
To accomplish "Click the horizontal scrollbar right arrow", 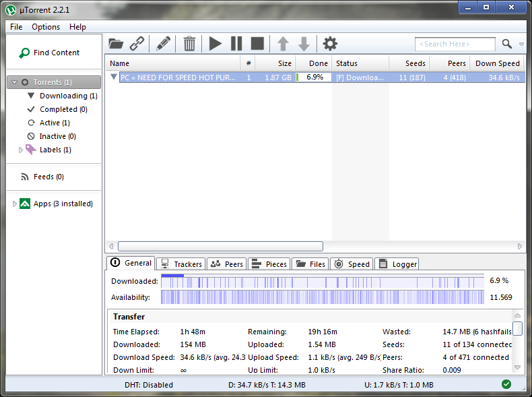I will (519, 246).
